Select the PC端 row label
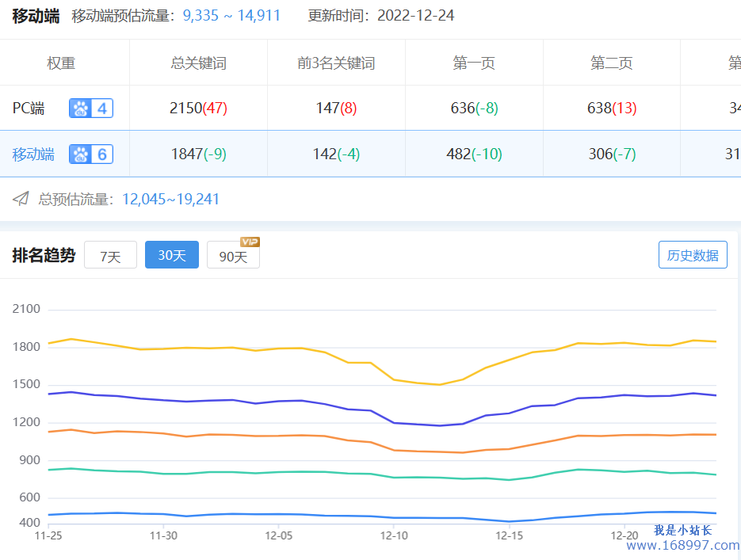The image size is (741, 560). coord(29,109)
